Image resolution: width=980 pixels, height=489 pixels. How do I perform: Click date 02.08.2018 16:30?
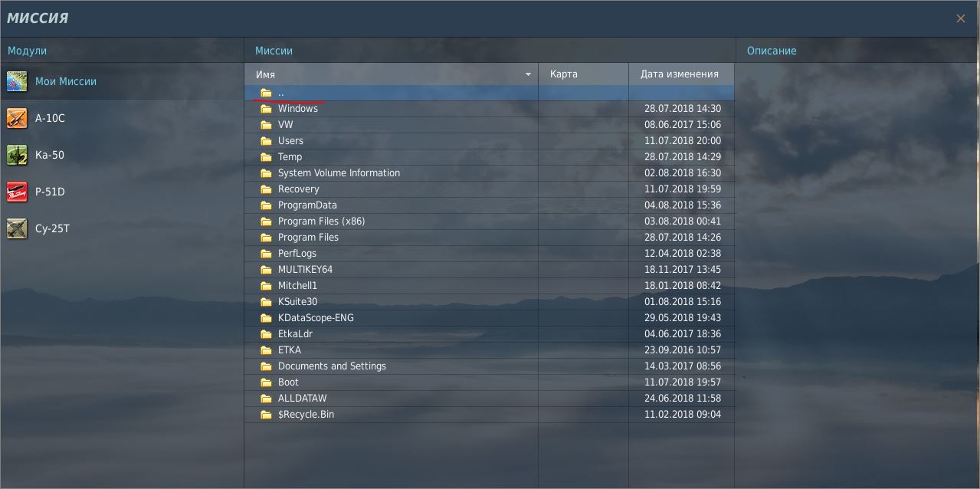(x=683, y=173)
